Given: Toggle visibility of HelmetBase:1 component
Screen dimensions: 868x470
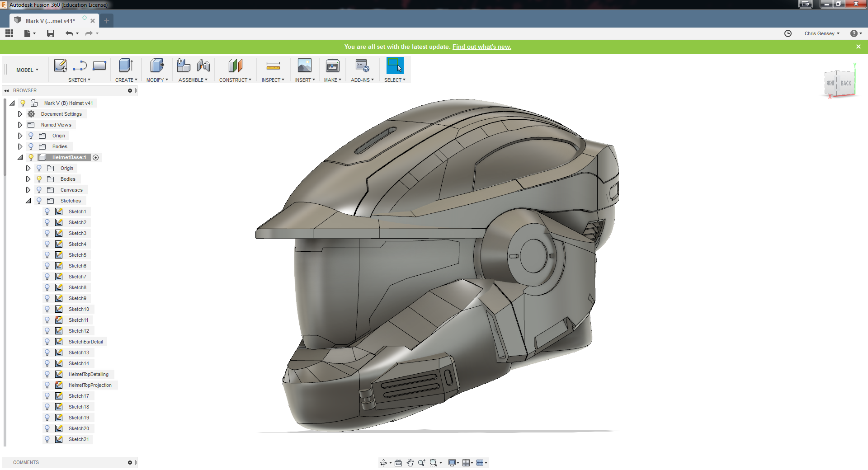Looking at the screenshot, I should click(x=31, y=157).
